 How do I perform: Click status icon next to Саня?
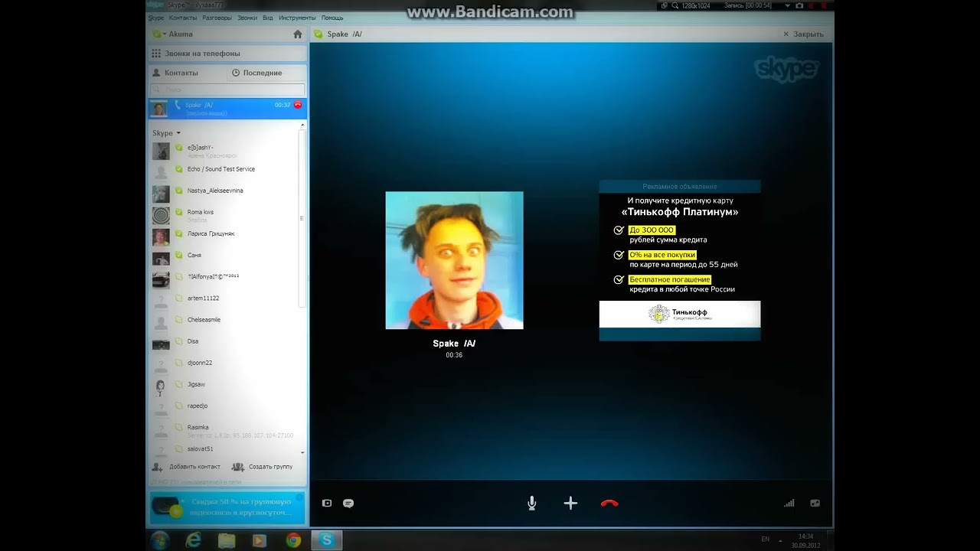pos(179,255)
